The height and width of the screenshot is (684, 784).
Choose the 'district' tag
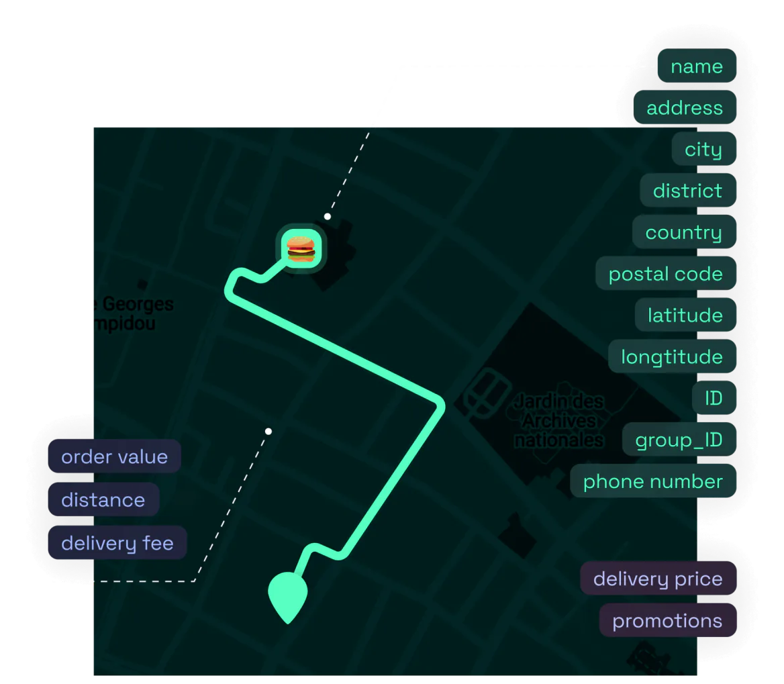(x=687, y=191)
